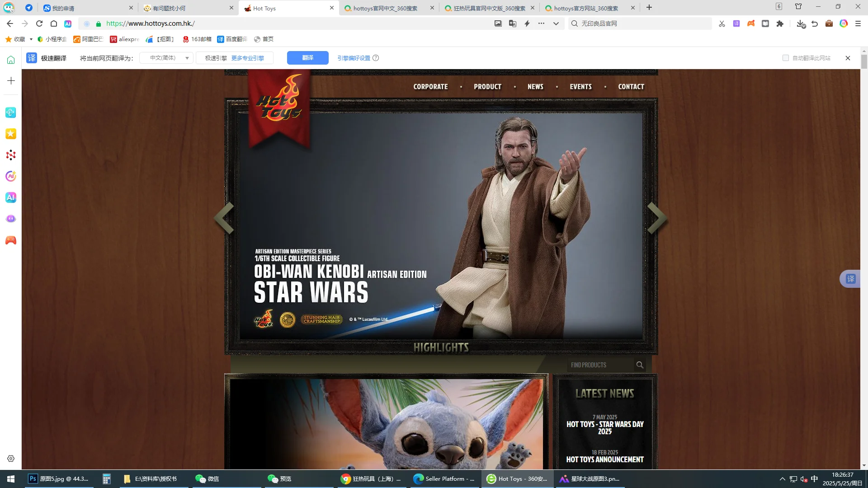Viewport: 868px width, 488px height.
Task: Open the extensions puzzle icon
Action: (x=780, y=23)
